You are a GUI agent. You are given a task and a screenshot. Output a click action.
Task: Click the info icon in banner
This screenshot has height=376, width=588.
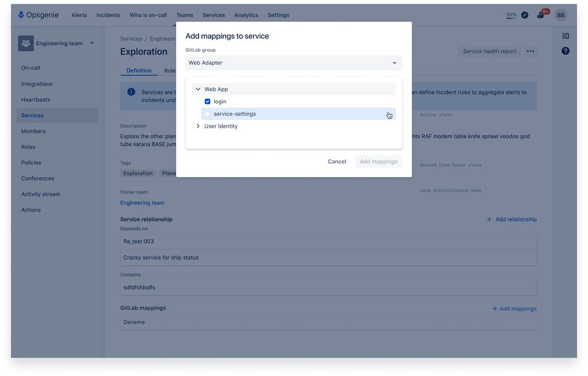point(131,92)
